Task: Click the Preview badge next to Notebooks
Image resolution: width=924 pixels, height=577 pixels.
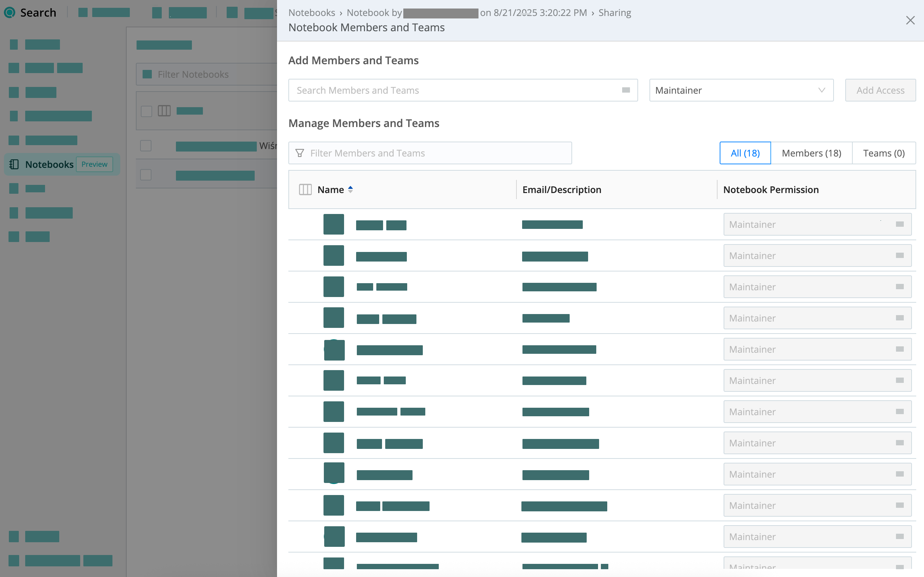Action: click(x=94, y=164)
